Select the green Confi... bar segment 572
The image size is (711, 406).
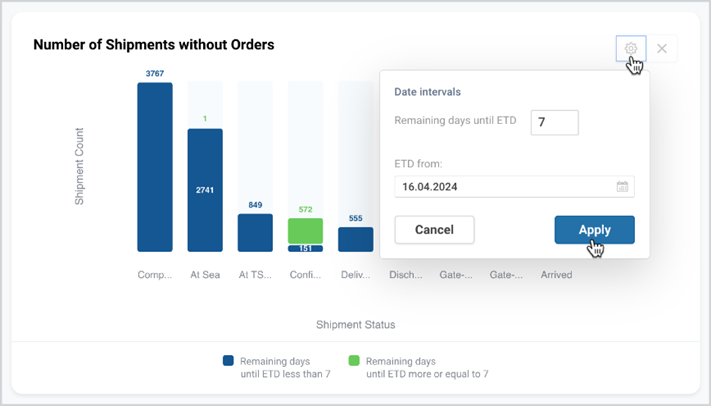pos(306,231)
